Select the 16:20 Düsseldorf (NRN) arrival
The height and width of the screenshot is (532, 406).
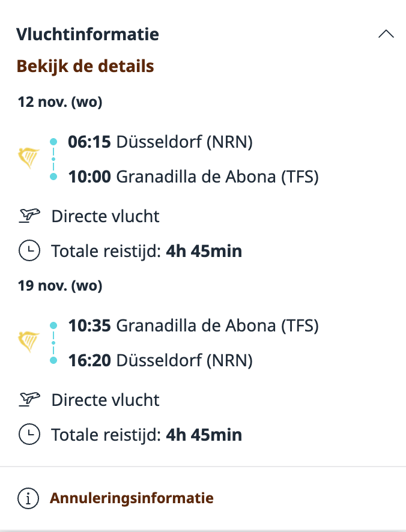[160, 361]
